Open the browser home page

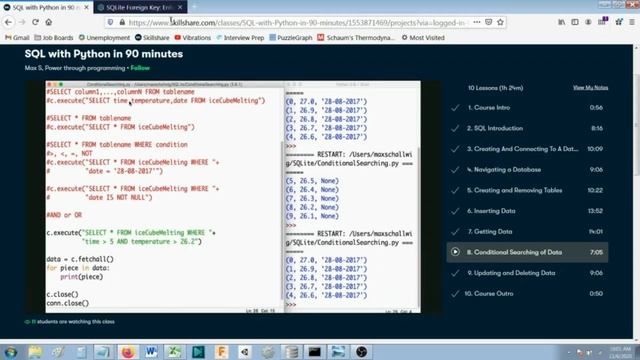click(49, 22)
